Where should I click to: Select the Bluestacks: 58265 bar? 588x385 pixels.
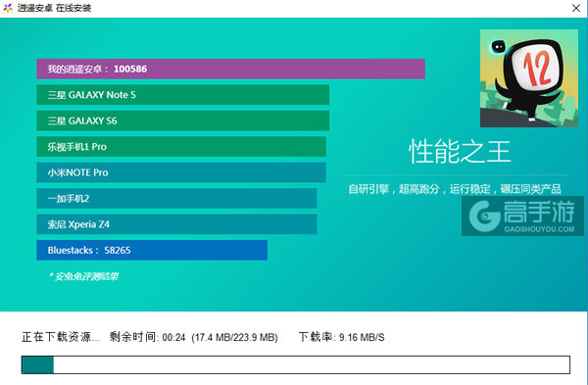click(152, 250)
